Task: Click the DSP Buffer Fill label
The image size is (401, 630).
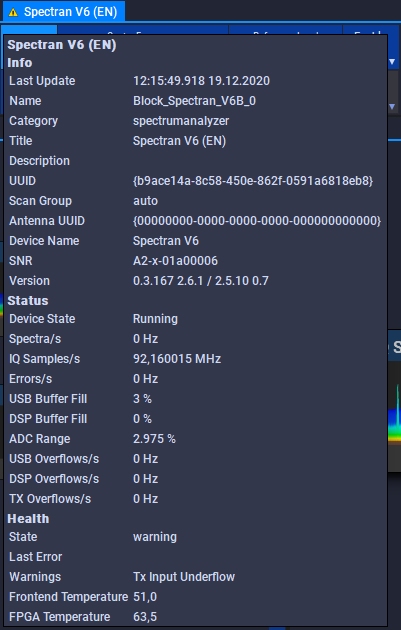Action: click(48, 419)
